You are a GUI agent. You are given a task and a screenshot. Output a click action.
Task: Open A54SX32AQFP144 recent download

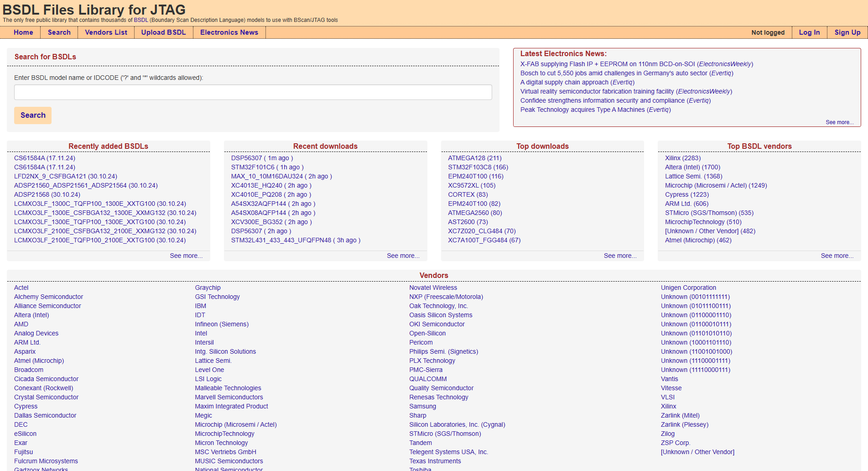[x=273, y=204]
